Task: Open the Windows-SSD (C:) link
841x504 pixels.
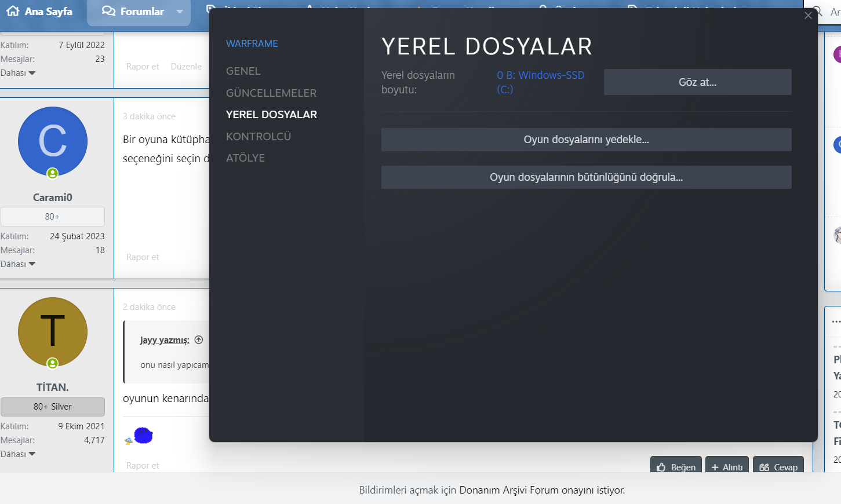Action: (540, 82)
